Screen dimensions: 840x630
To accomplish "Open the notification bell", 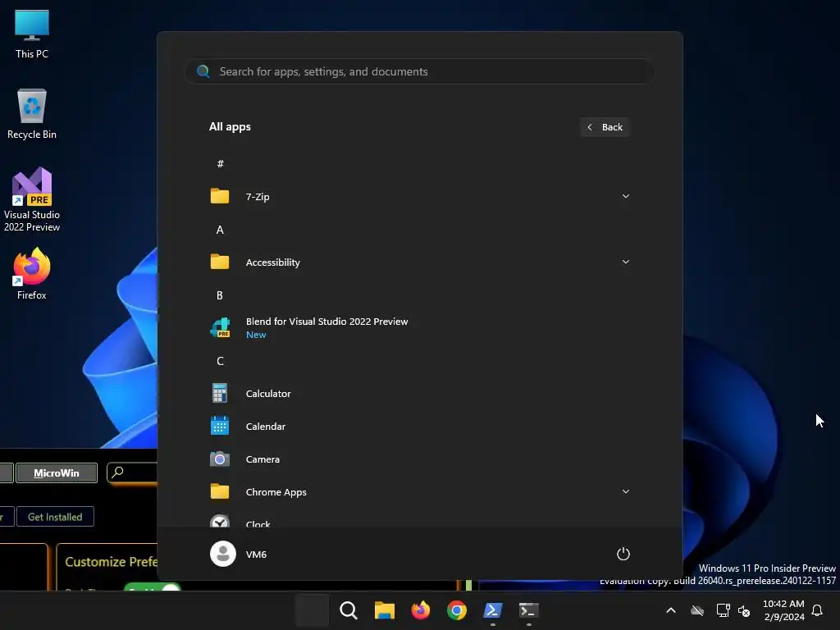I will coord(818,610).
